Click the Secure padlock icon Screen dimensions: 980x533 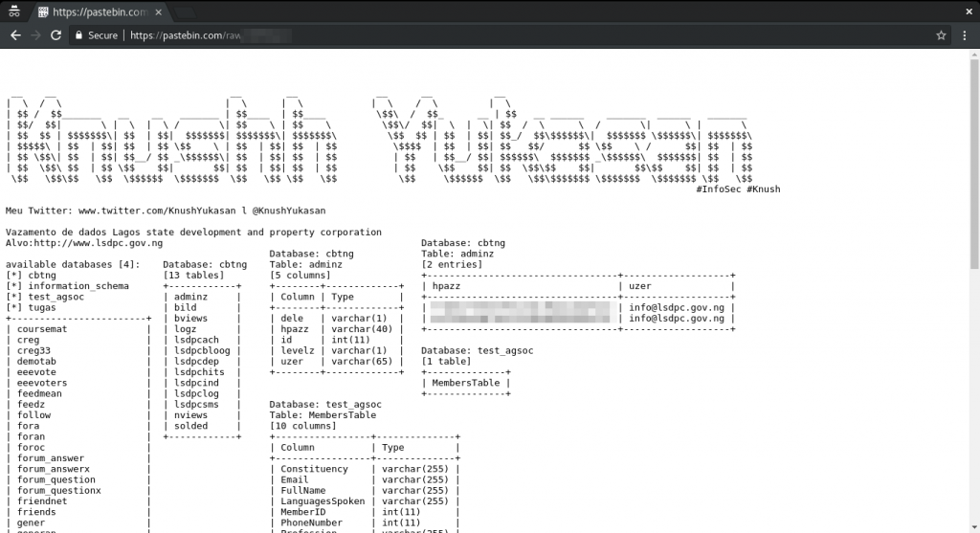(78, 35)
